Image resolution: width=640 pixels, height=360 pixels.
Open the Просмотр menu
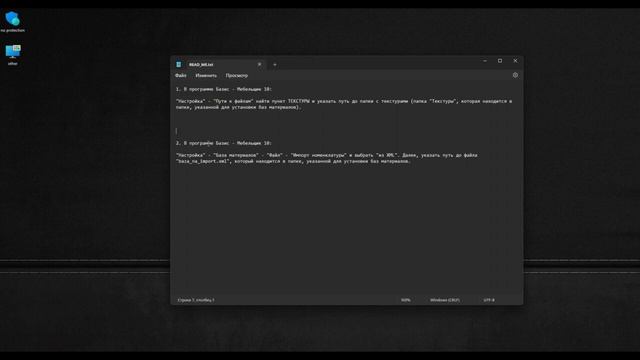(x=237, y=76)
